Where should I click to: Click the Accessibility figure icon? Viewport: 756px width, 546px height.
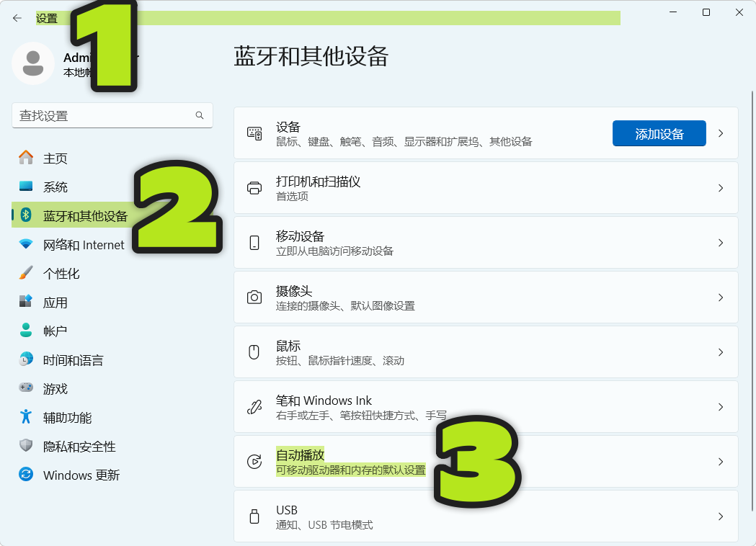coord(26,417)
